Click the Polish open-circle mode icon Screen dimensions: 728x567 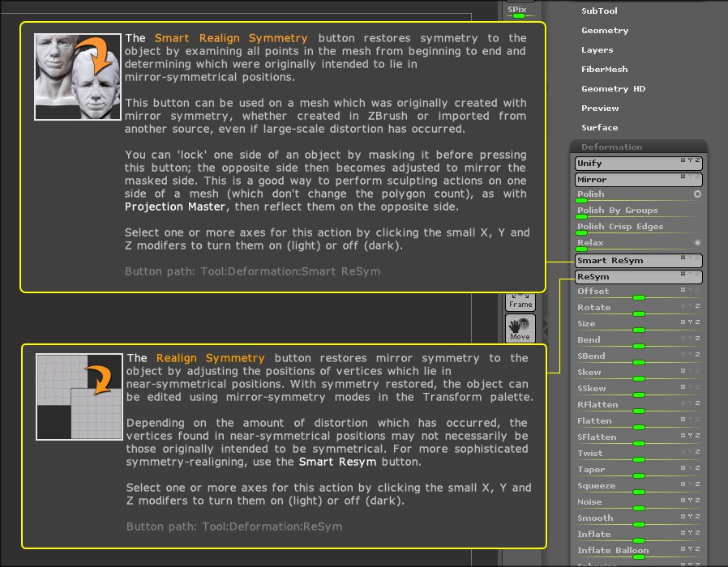point(697,194)
